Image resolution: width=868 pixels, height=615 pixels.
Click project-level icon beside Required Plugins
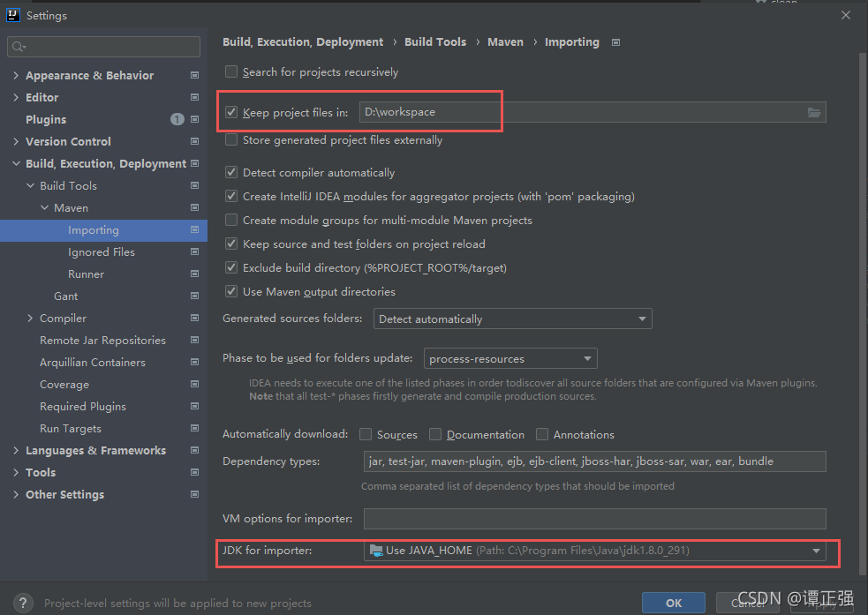tap(195, 407)
